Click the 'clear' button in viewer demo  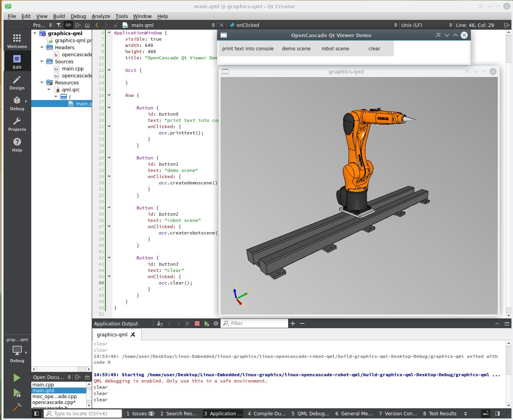374,48
